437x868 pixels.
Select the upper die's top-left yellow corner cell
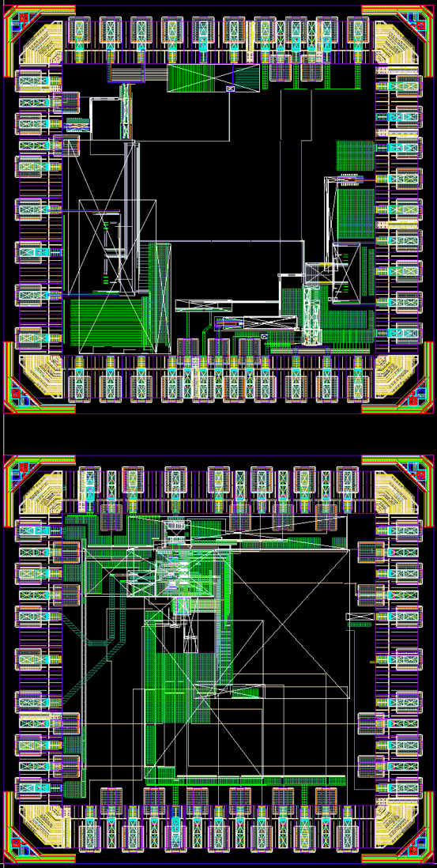coord(40,43)
